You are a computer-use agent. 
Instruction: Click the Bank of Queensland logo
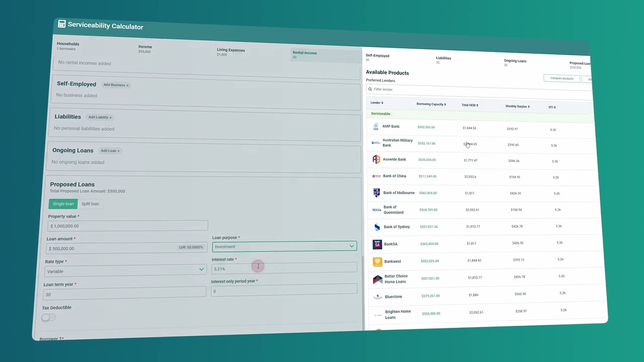click(377, 210)
